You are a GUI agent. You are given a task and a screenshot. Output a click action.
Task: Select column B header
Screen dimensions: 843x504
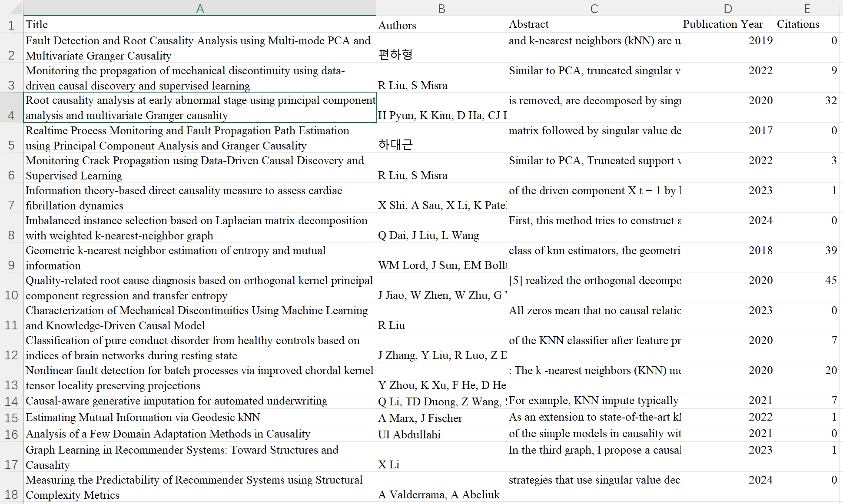[441, 8]
